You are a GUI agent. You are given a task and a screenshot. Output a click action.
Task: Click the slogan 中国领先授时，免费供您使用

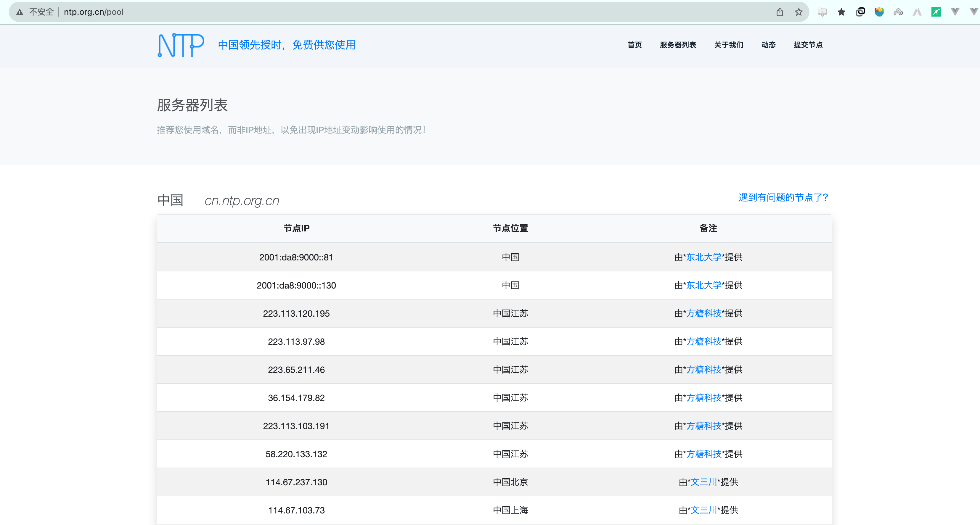(x=287, y=45)
